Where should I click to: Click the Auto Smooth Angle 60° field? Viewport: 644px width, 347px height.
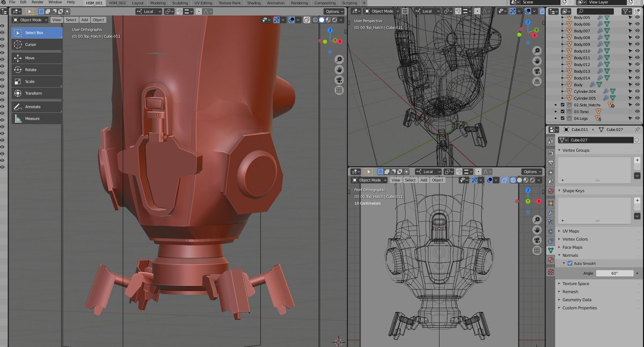coord(614,273)
